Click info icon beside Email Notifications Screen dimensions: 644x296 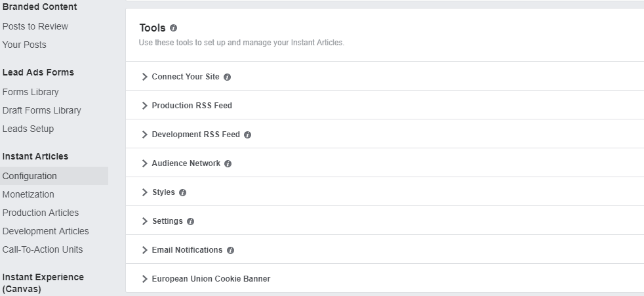[230, 250]
